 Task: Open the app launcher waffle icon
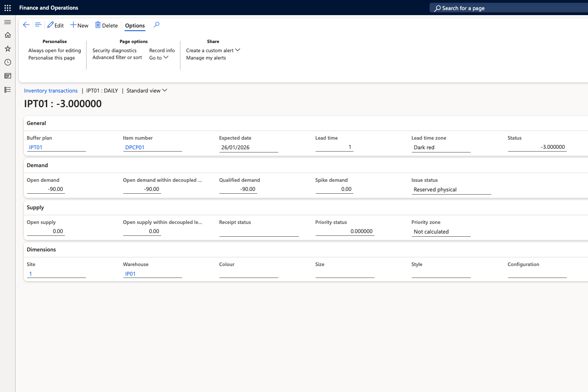click(x=7, y=8)
